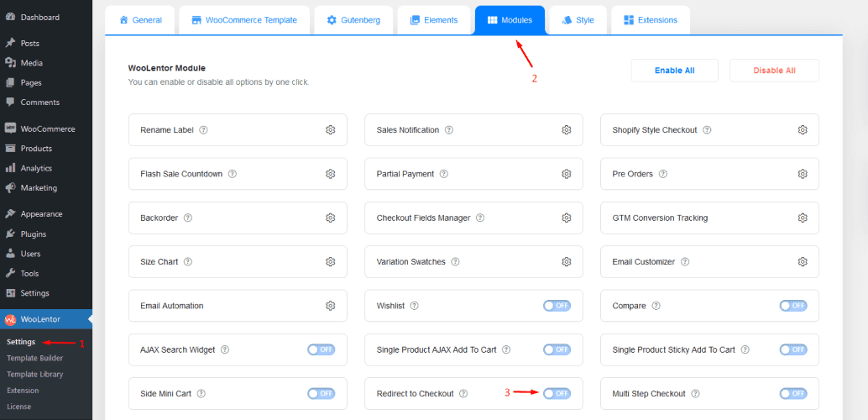Open the Style tab
The height and width of the screenshot is (420, 868).
tap(578, 20)
